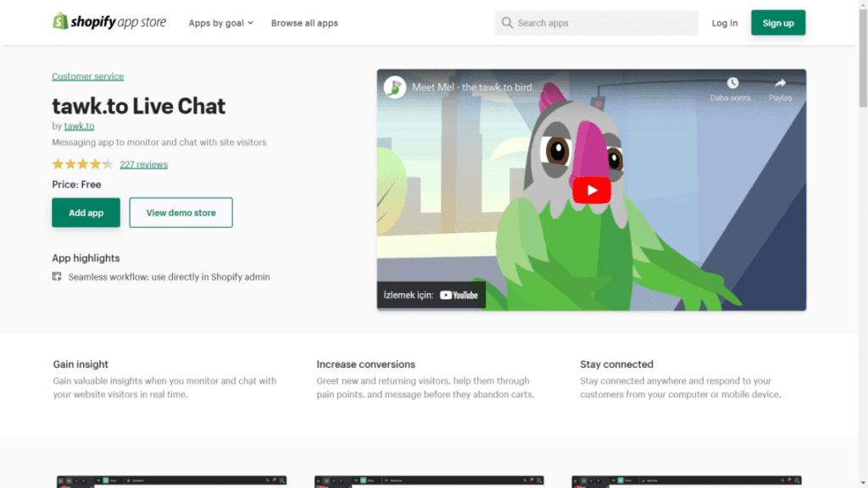
Task: Click the Add app button
Action: pyautogui.click(x=86, y=213)
